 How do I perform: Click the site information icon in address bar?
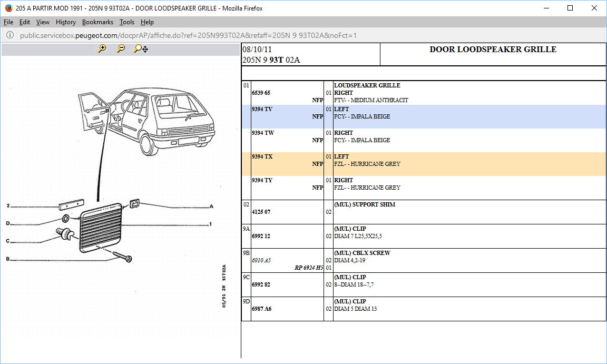(x=10, y=35)
